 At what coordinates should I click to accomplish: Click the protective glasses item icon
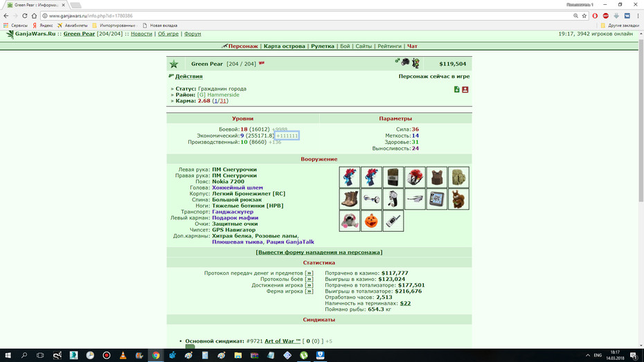[x=415, y=199]
